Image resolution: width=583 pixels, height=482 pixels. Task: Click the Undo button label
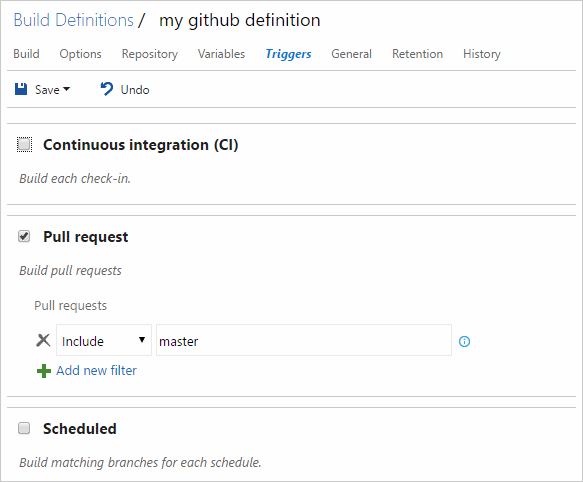[x=135, y=90]
